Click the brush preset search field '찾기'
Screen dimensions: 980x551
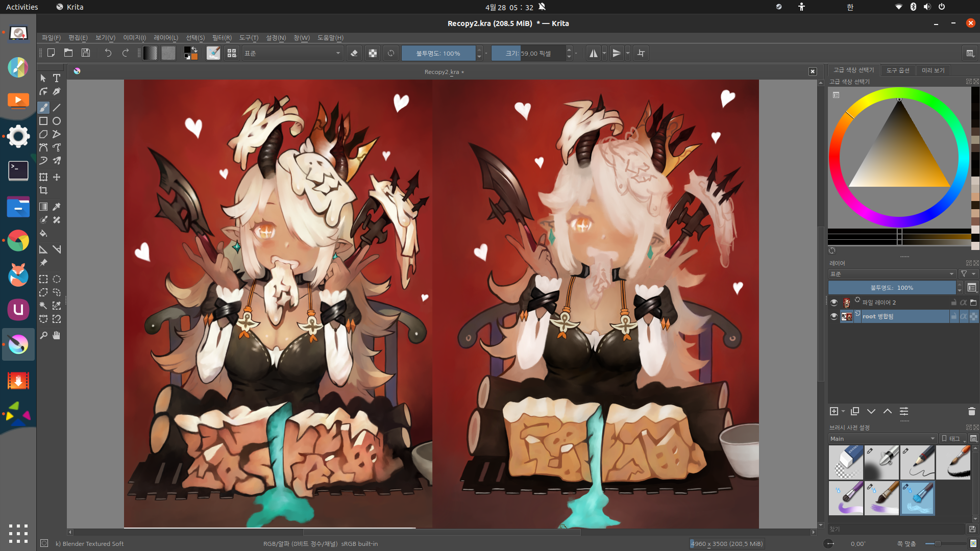click(897, 529)
